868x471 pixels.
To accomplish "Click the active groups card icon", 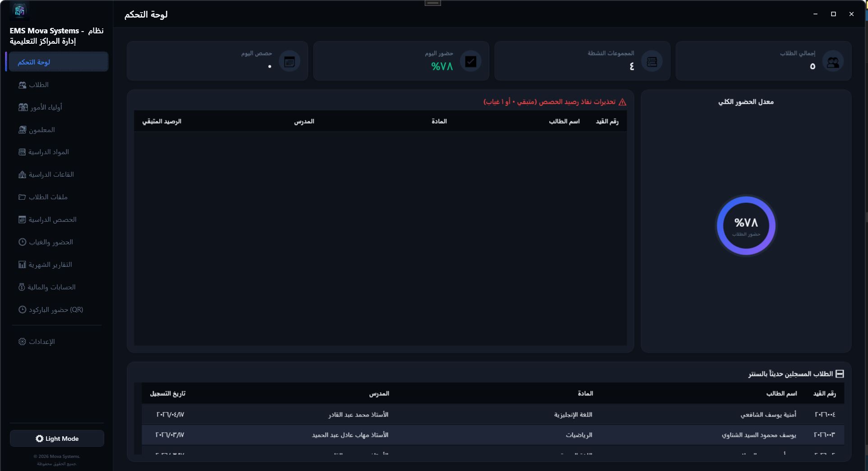I will click(652, 61).
